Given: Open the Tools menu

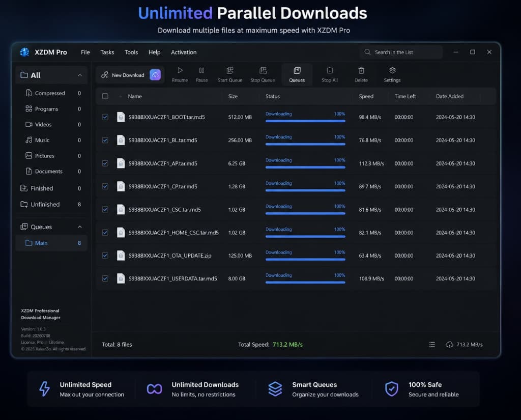Looking at the screenshot, I should coord(131,52).
